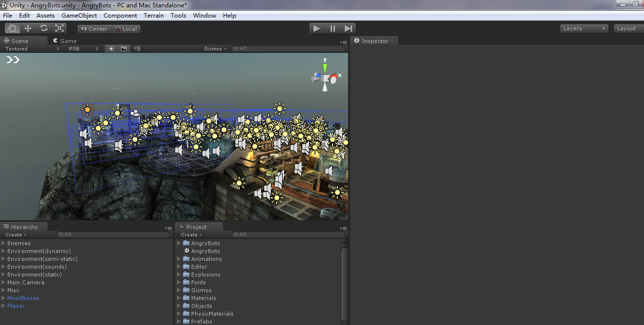Expand the AngryBots folder in Project
644x325 pixels.
(x=179, y=243)
